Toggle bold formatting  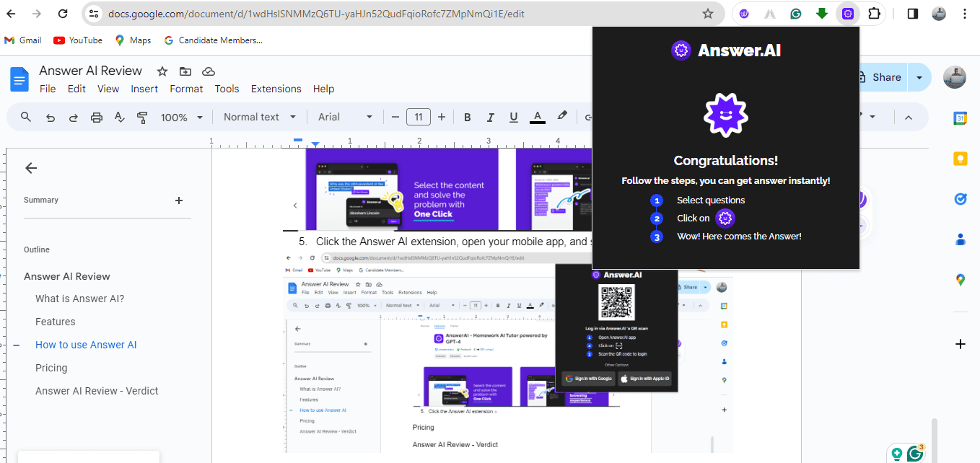pyautogui.click(x=467, y=116)
